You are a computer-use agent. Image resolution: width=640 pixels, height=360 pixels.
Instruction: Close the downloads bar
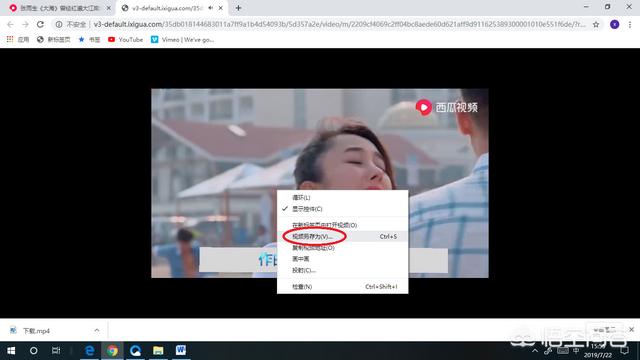(x=631, y=329)
